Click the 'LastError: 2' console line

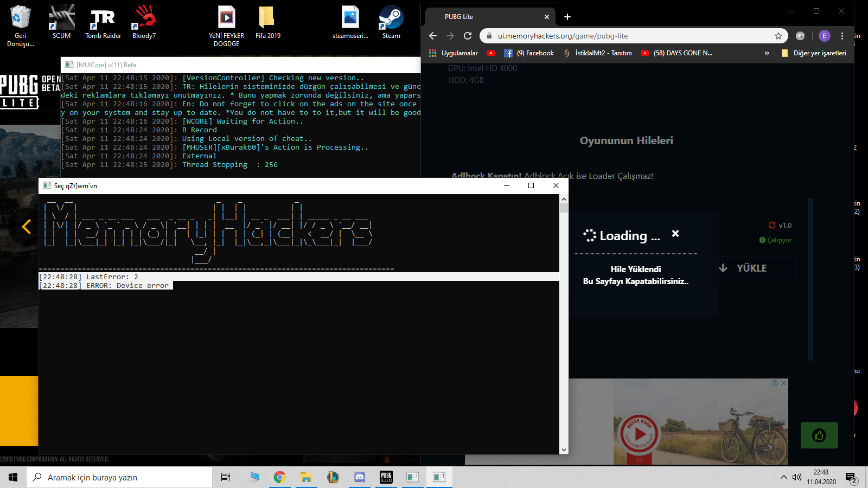pos(88,277)
